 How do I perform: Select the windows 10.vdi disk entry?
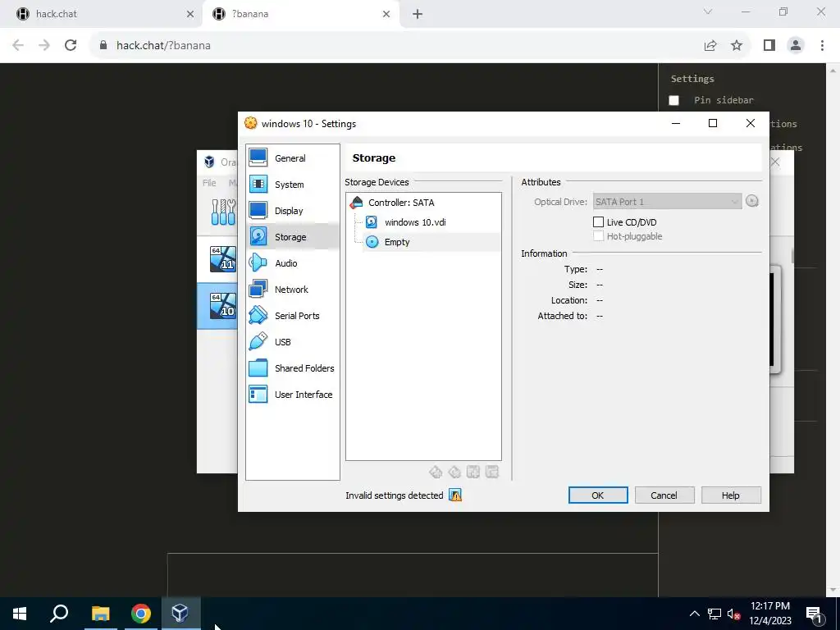[414, 222]
